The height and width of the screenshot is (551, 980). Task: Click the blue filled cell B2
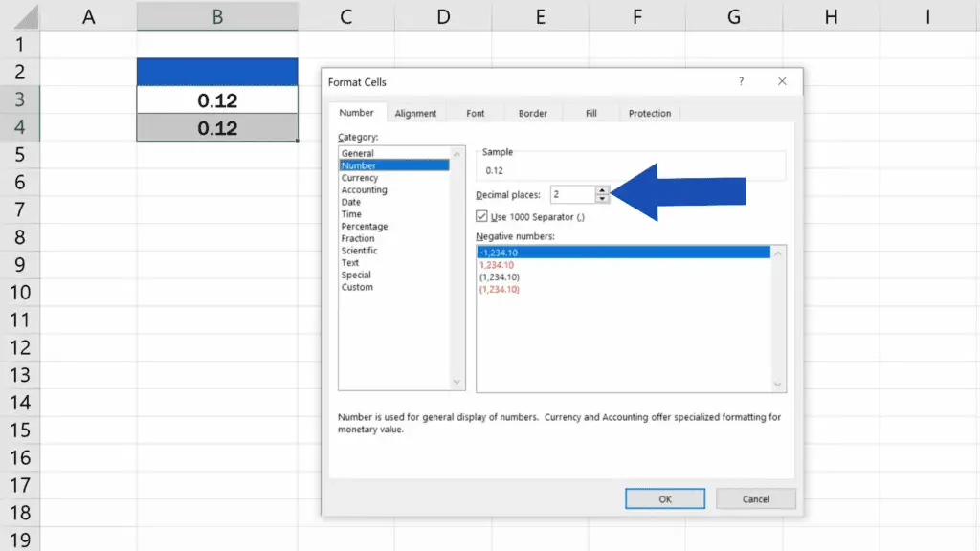point(217,72)
